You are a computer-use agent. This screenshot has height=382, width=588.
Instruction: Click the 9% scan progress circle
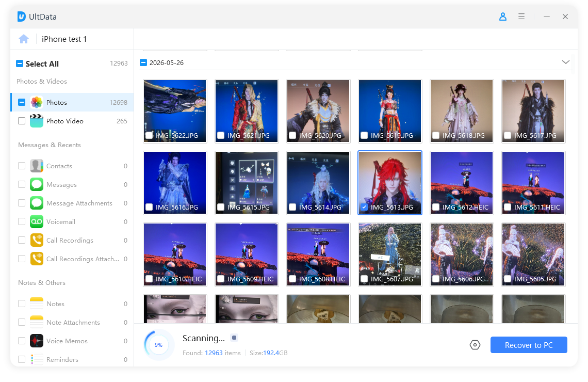click(159, 345)
